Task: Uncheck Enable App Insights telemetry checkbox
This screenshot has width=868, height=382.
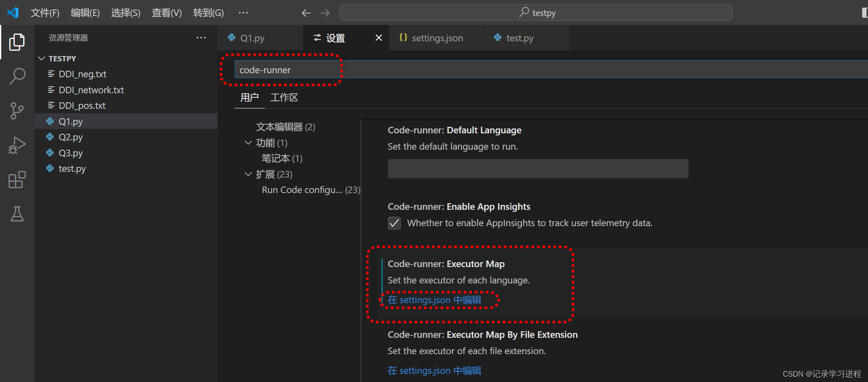Action: 394,223
